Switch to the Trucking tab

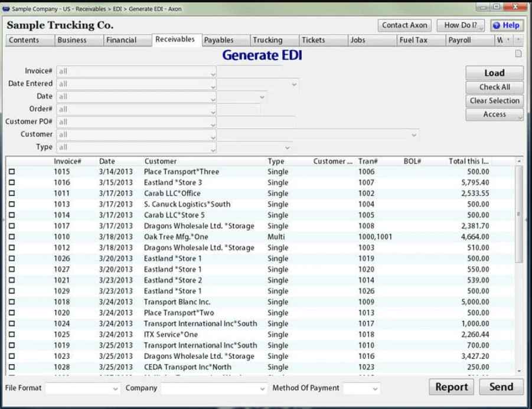pyautogui.click(x=273, y=40)
